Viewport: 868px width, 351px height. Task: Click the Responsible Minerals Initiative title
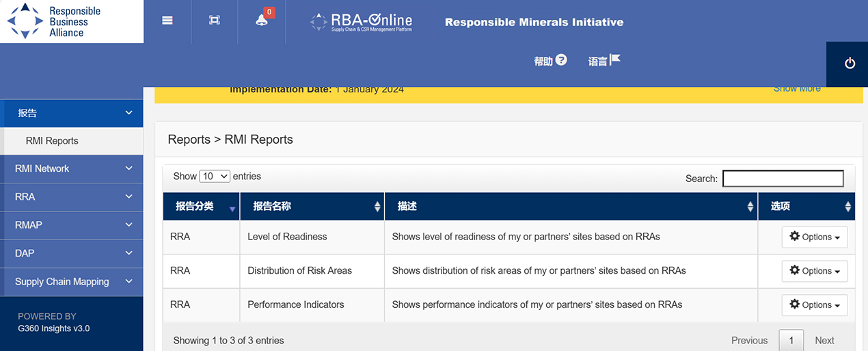click(x=534, y=22)
